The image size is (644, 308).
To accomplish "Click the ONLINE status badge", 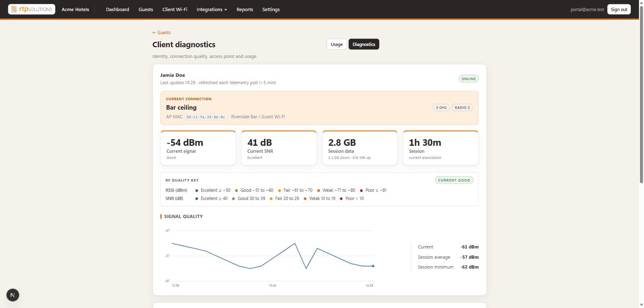I will (x=469, y=79).
